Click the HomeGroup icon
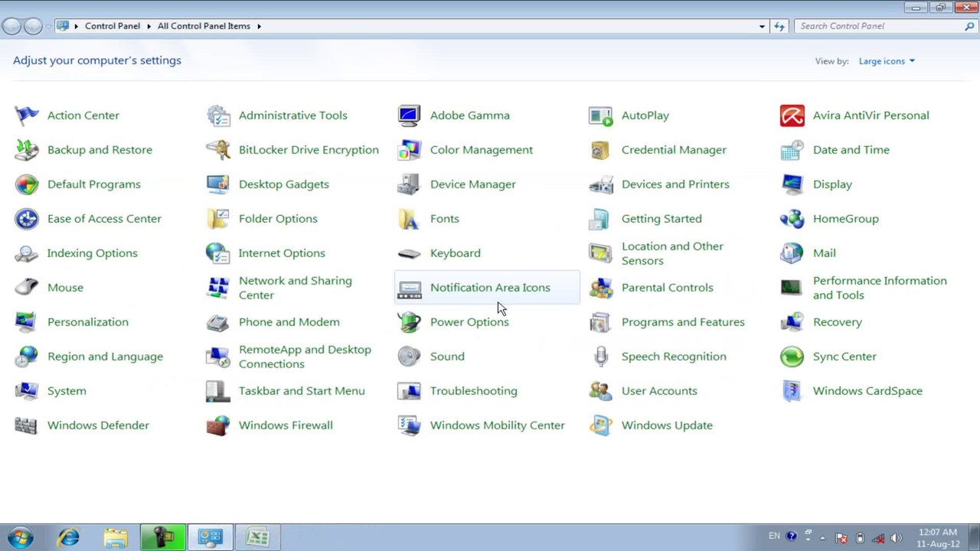 click(792, 219)
